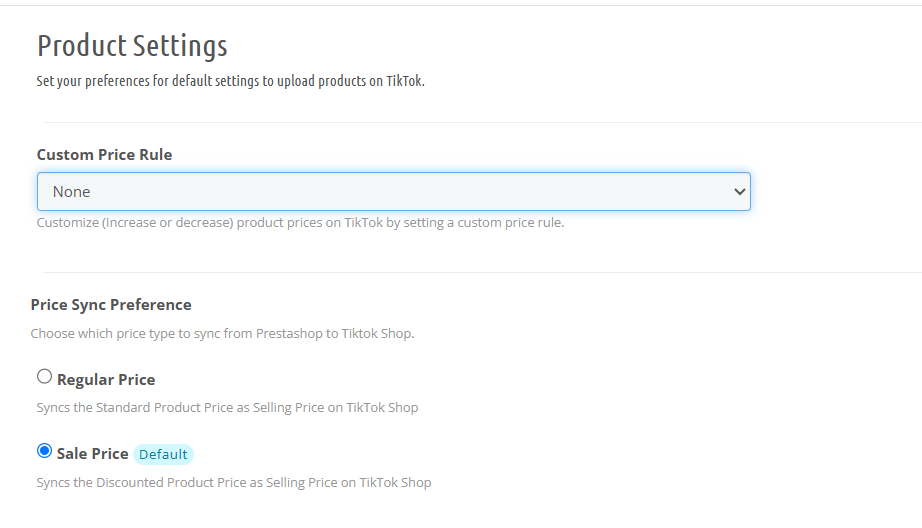Click the 'Custom Price Rule' field label
This screenshot has width=922, height=528.
point(104,155)
